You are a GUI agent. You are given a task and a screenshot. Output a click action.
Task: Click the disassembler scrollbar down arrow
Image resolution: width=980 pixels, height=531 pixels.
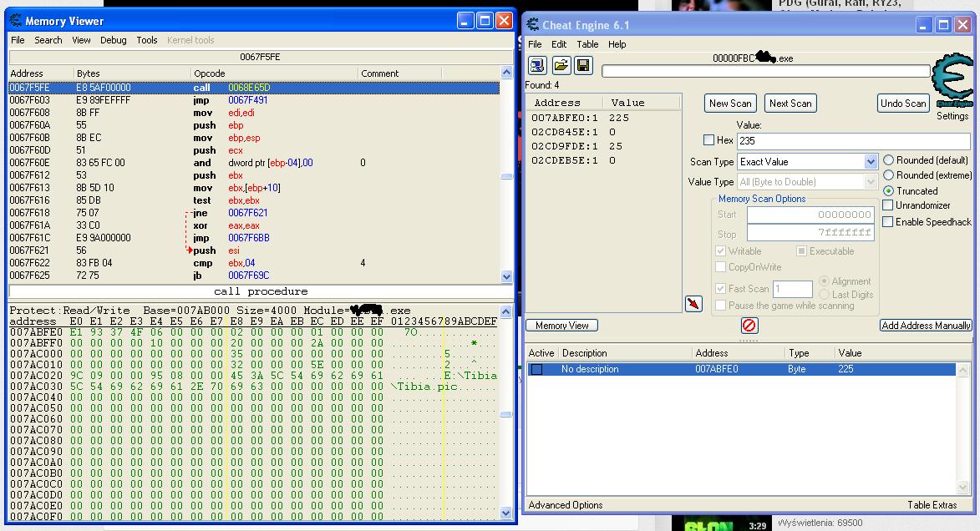(x=506, y=276)
